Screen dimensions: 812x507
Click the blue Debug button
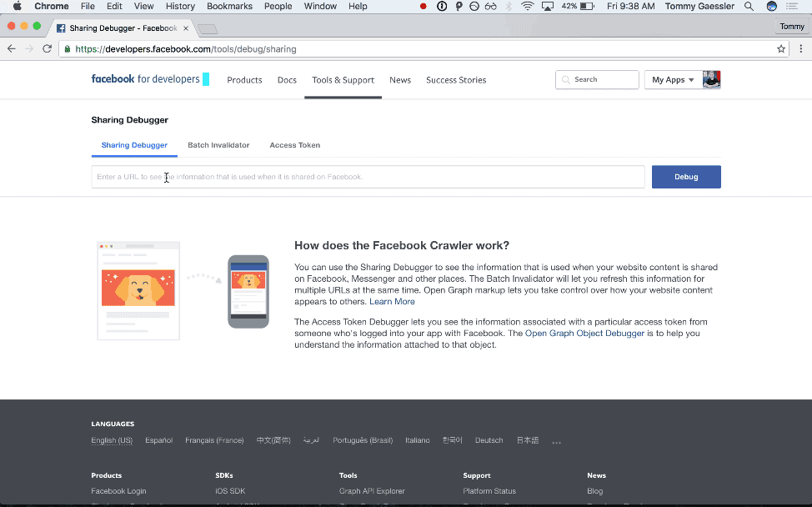686,177
